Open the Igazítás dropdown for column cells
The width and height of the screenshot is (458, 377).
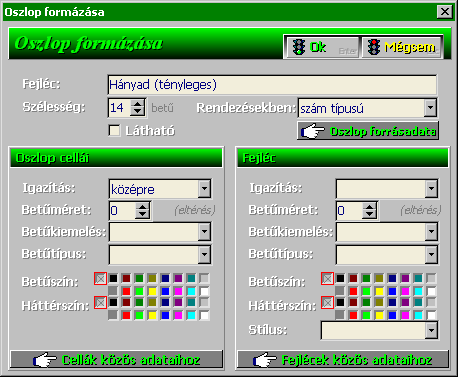point(204,189)
